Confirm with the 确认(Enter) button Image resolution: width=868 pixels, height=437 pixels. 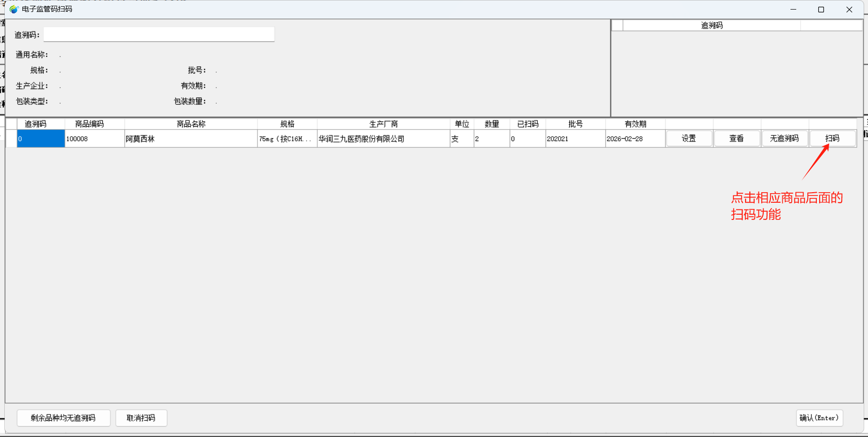[x=819, y=418]
